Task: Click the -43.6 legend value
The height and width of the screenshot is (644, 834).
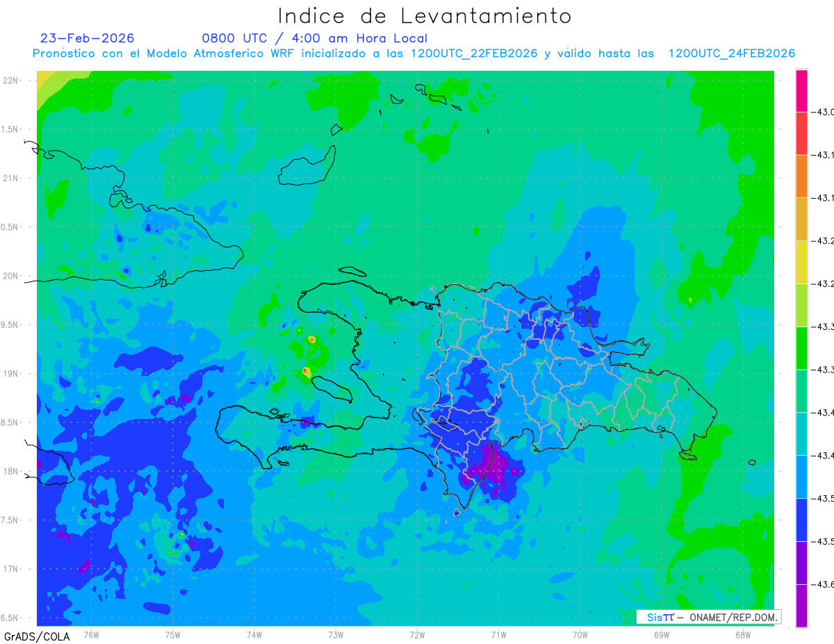Action: pos(823,584)
